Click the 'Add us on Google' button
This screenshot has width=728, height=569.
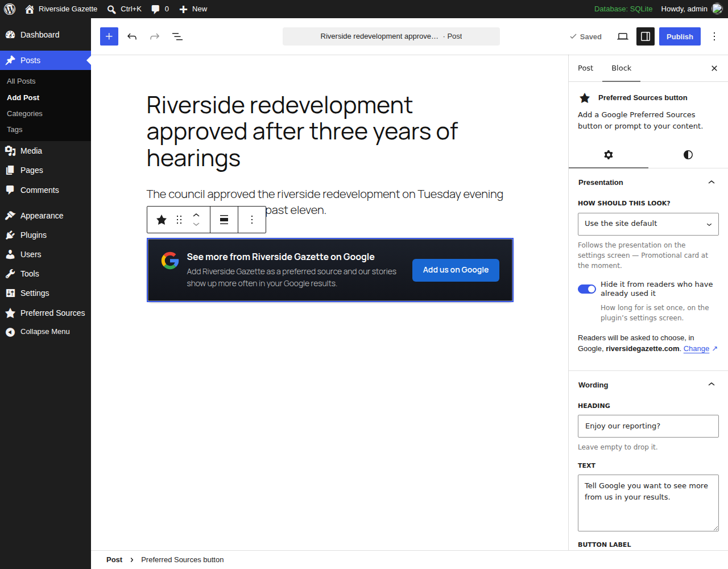pos(456,270)
